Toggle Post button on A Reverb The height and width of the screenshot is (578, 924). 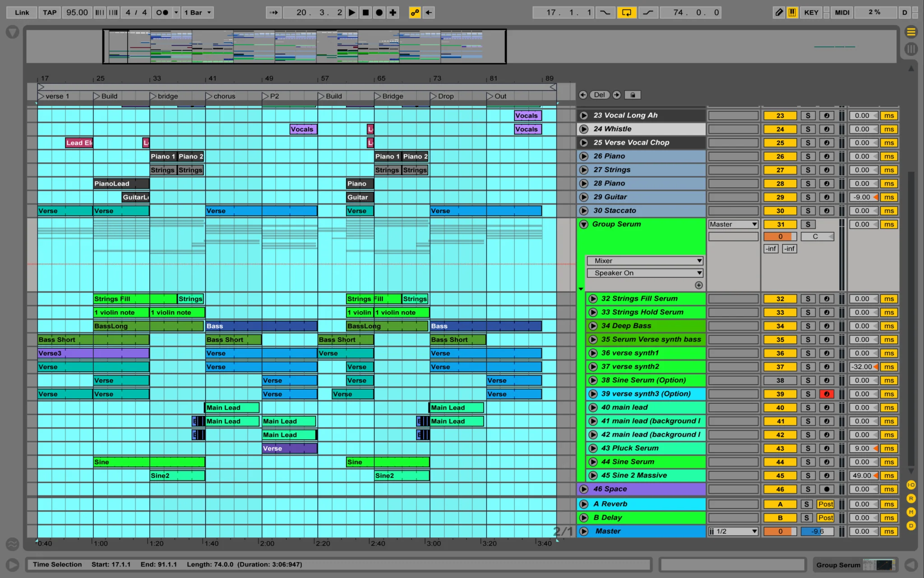[826, 504]
